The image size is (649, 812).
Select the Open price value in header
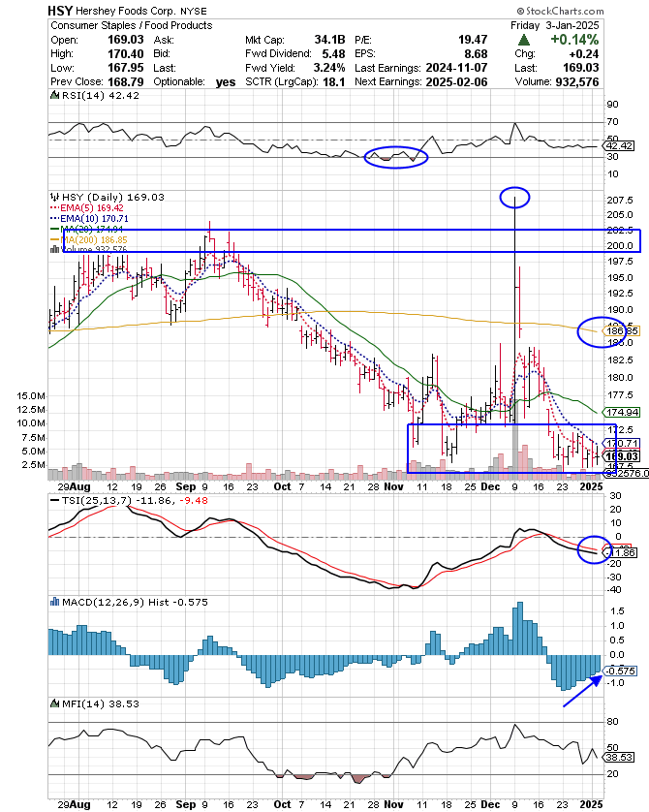click(x=125, y=40)
